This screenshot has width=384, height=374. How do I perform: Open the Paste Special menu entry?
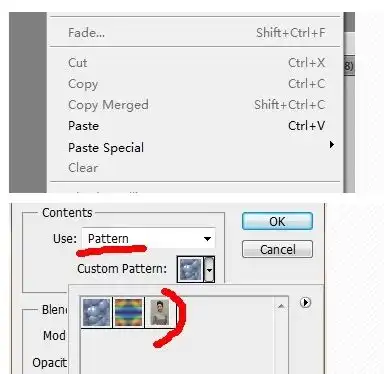(196, 147)
